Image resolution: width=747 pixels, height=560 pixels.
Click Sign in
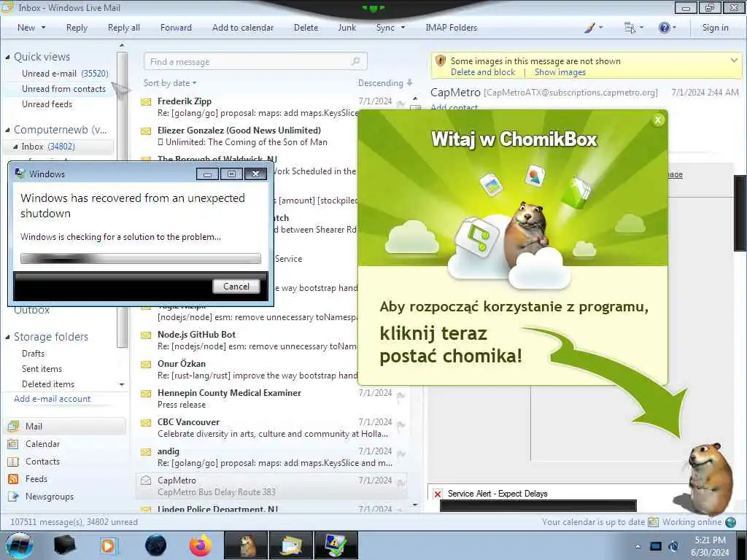[x=715, y=28]
